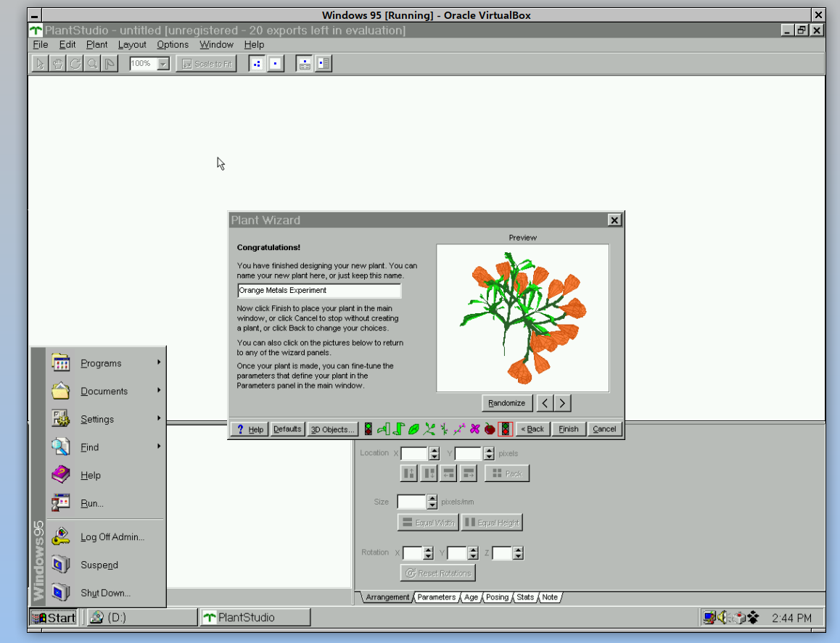Cancel the Plant Wizard
The width and height of the screenshot is (840, 643).
click(604, 429)
